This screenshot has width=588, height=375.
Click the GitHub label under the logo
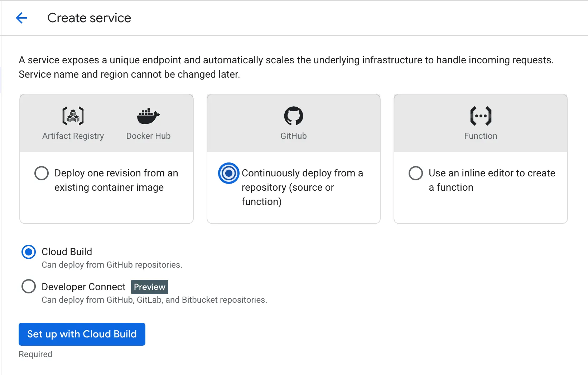[293, 136]
